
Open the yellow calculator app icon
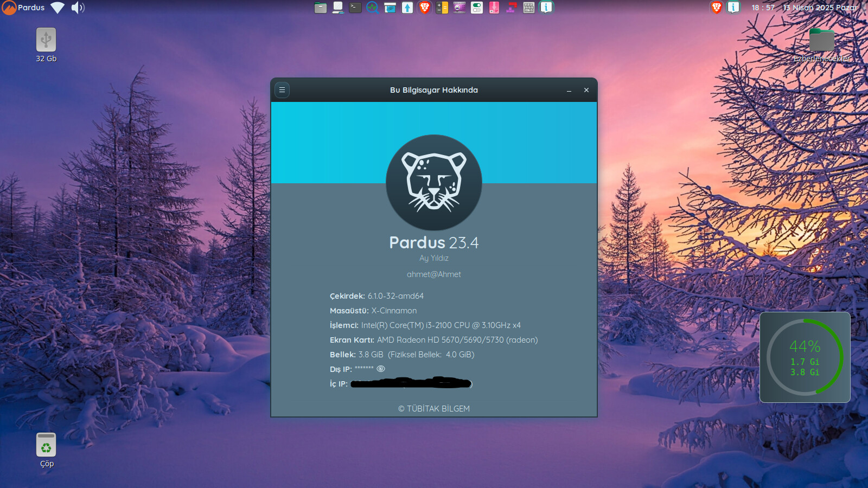442,8
